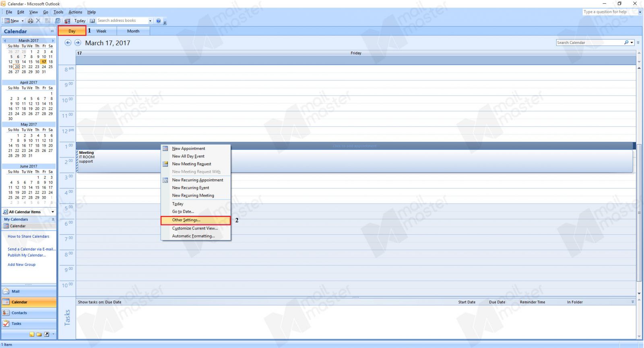Choose New Recurring Appointment from context menu
The image size is (644, 348).
196,180
